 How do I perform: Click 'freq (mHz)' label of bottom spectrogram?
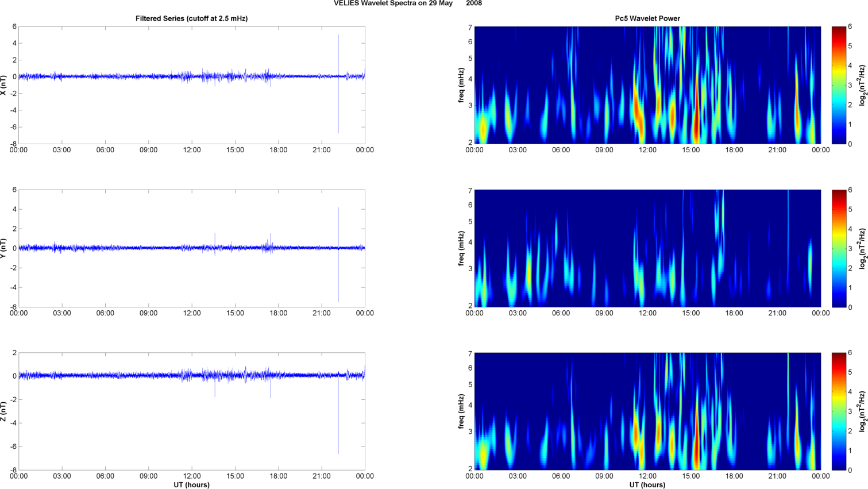coord(461,411)
